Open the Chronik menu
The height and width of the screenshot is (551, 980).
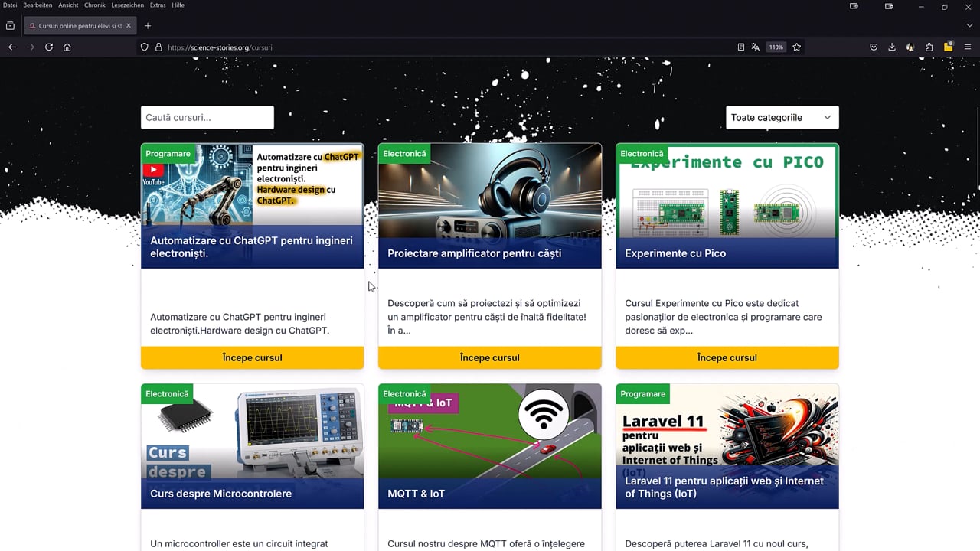(95, 5)
